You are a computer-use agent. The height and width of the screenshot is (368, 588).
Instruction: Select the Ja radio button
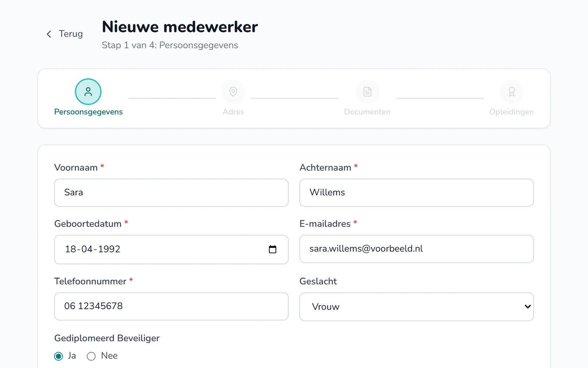(58, 356)
